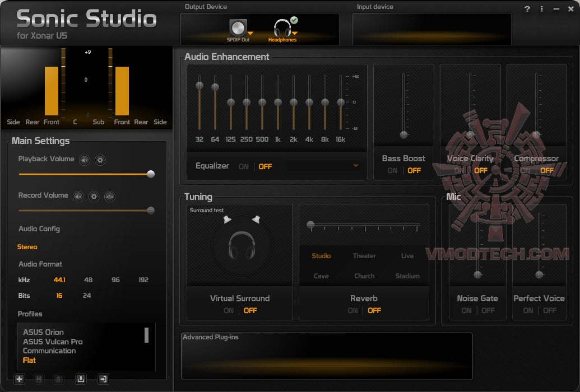Viewport: 580px width, 392px height.
Task: Select the Flat profile
Action: pyautogui.click(x=29, y=361)
